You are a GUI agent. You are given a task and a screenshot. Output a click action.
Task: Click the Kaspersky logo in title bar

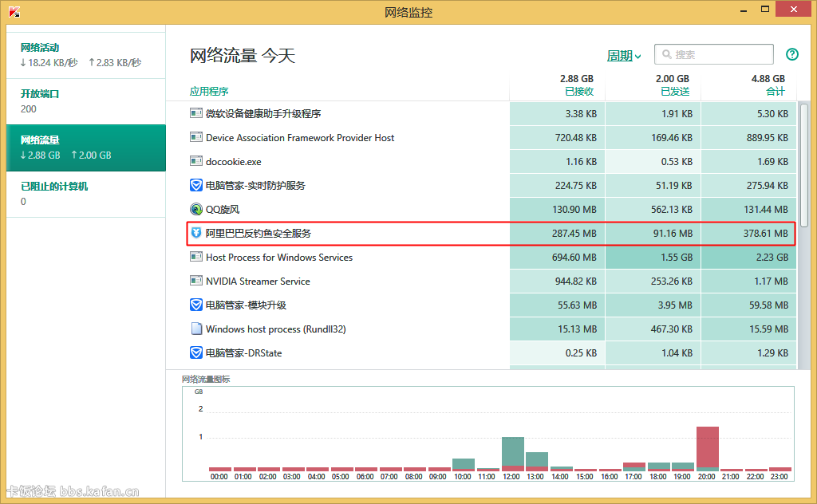point(14,11)
